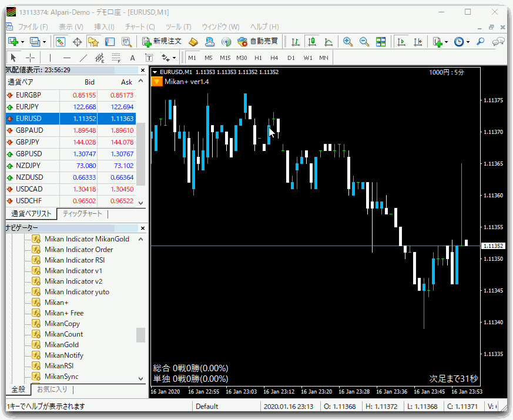513x420 pixels.
Task: Select the trendline tool
Action: point(83,58)
